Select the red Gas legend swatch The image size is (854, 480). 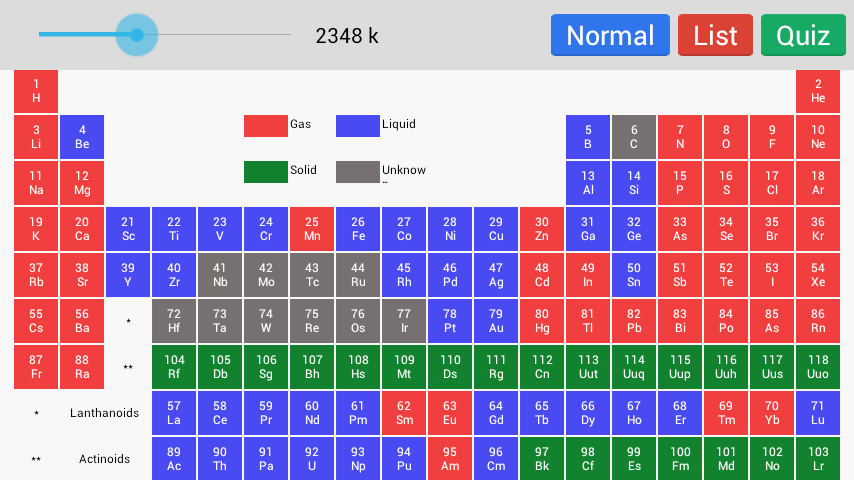click(x=266, y=126)
